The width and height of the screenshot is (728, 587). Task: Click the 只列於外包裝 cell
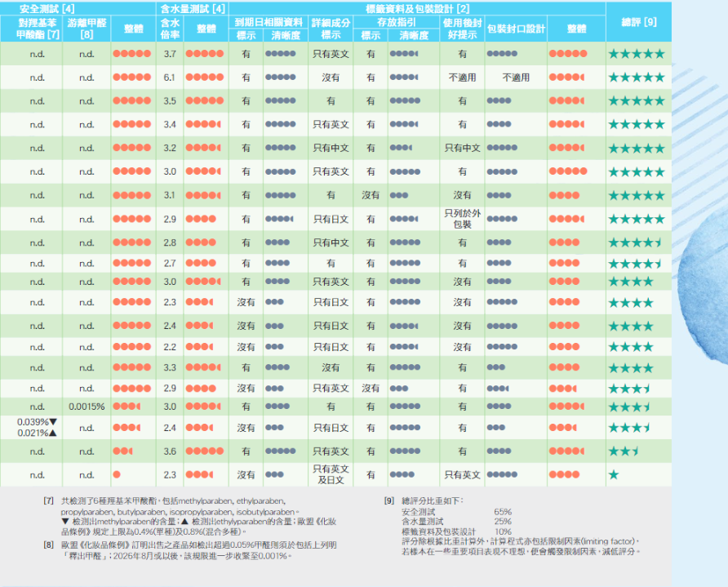coord(462,219)
